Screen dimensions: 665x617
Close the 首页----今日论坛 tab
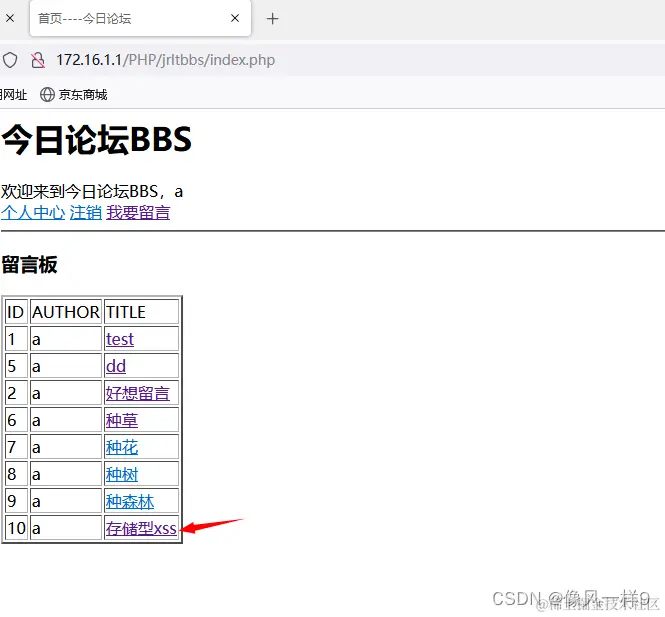(235, 18)
